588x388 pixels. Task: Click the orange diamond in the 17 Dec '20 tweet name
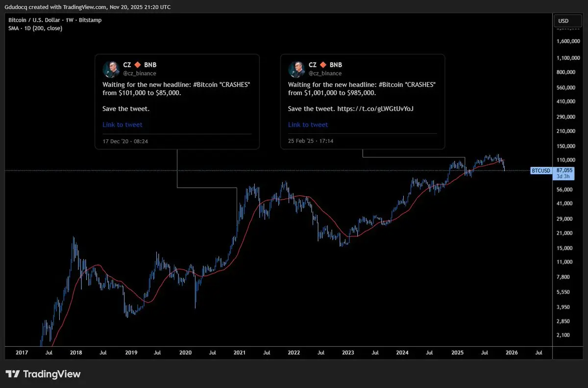coord(137,65)
